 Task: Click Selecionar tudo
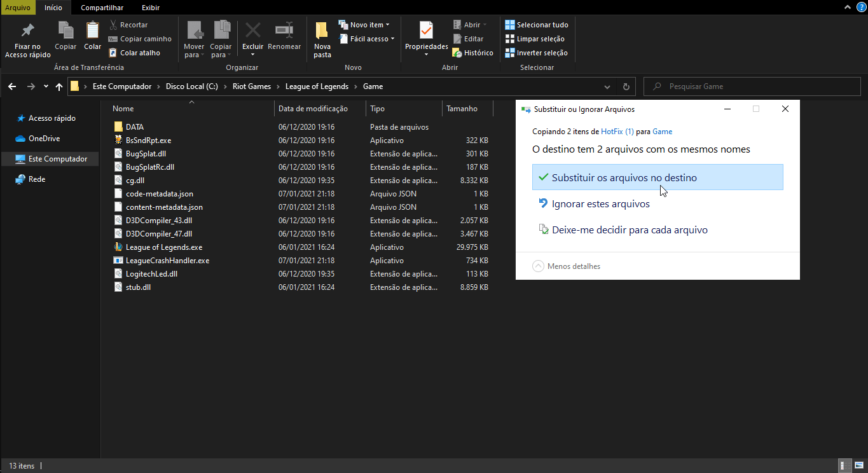537,25
